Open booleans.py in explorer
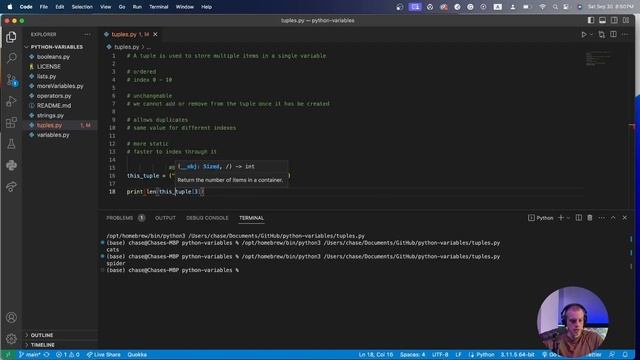 pos(53,57)
